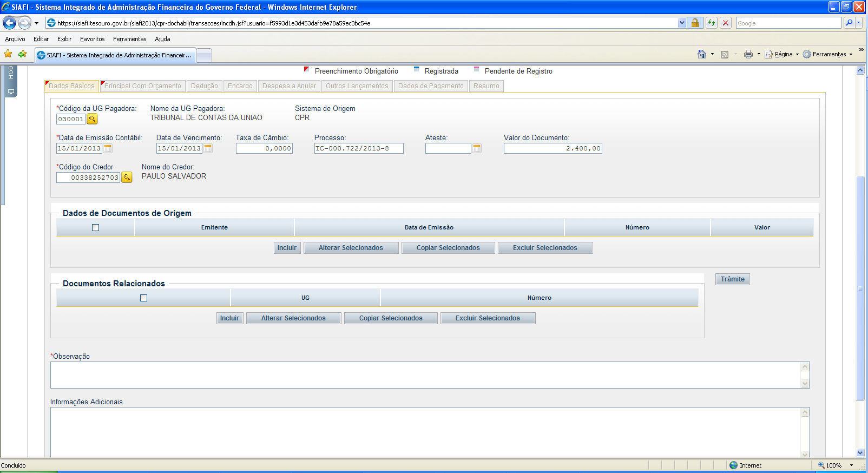Viewport: 868px width, 473px height.
Task: Click the search magnifier button
Action: [x=849, y=23]
